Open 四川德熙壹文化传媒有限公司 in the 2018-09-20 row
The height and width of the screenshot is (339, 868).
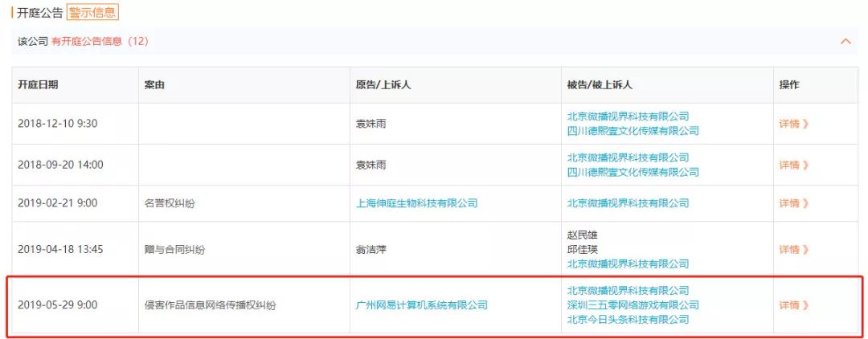(633, 172)
